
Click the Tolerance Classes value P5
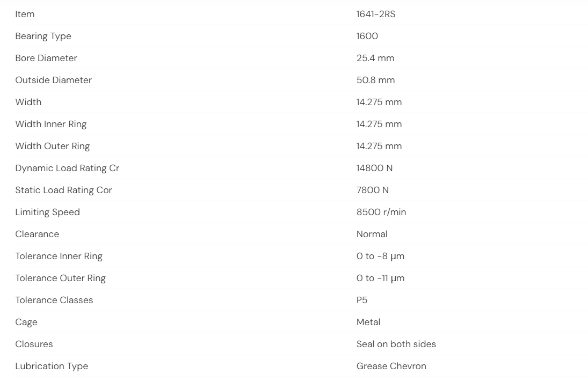tap(362, 300)
